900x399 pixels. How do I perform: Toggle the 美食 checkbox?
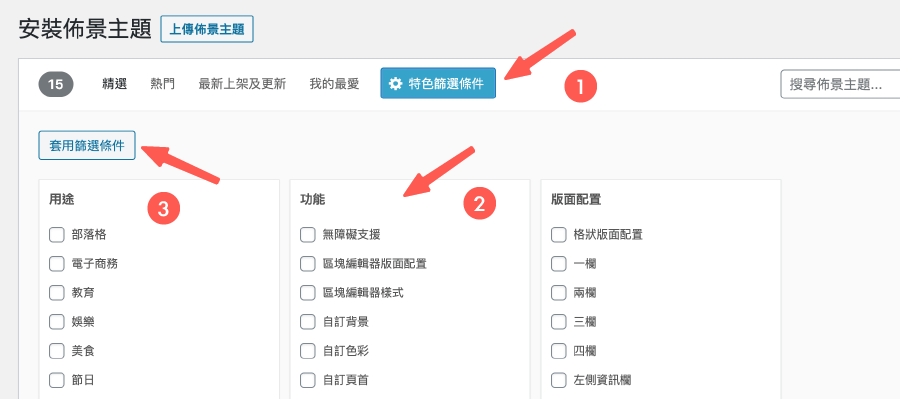coord(56,351)
